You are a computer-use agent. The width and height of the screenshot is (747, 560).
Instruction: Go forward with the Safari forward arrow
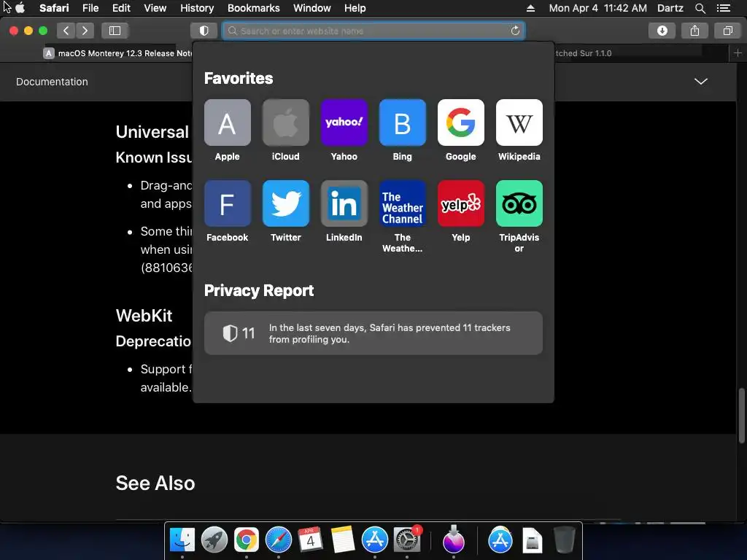pyautogui.click(x=85, y=31)
